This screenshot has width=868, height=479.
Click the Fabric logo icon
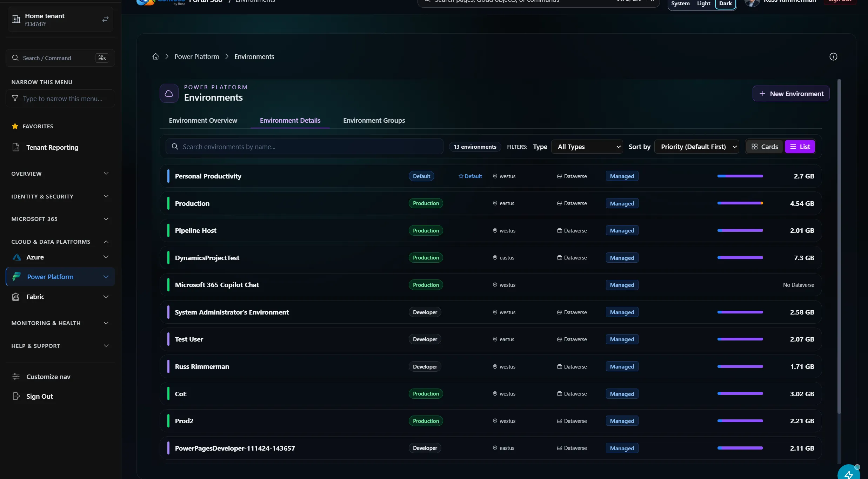pos(16,297)
